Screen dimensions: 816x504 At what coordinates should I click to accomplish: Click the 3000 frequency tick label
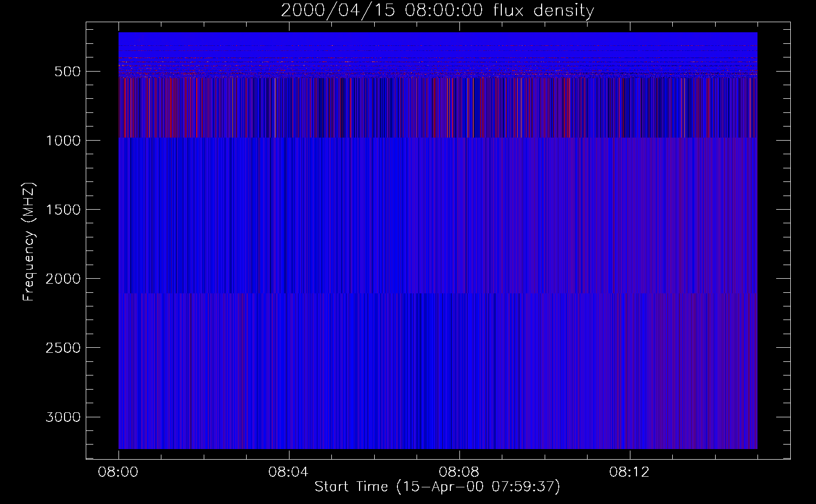click(x=63, y=417)
